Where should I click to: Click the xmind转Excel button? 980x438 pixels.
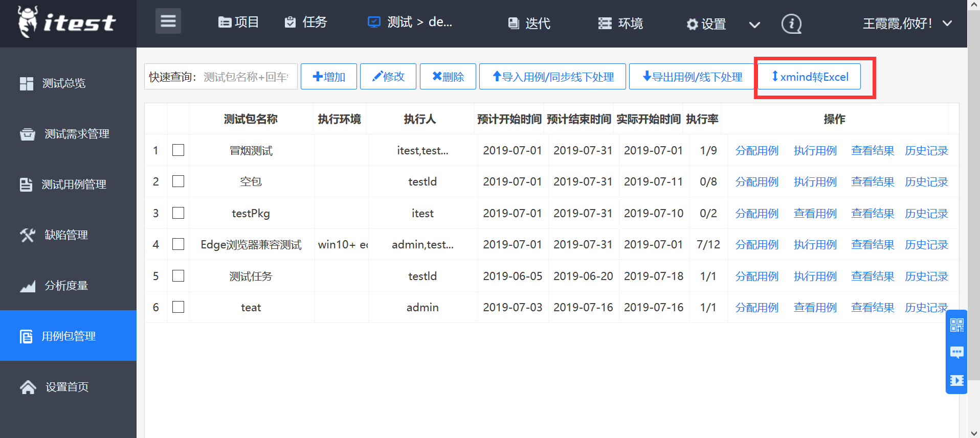tap(810, 77)
